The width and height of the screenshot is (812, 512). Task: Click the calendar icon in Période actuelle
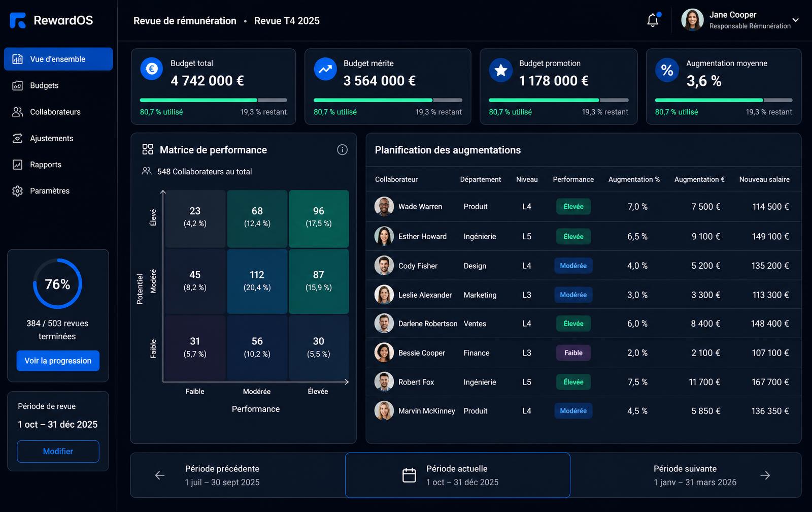409,475
